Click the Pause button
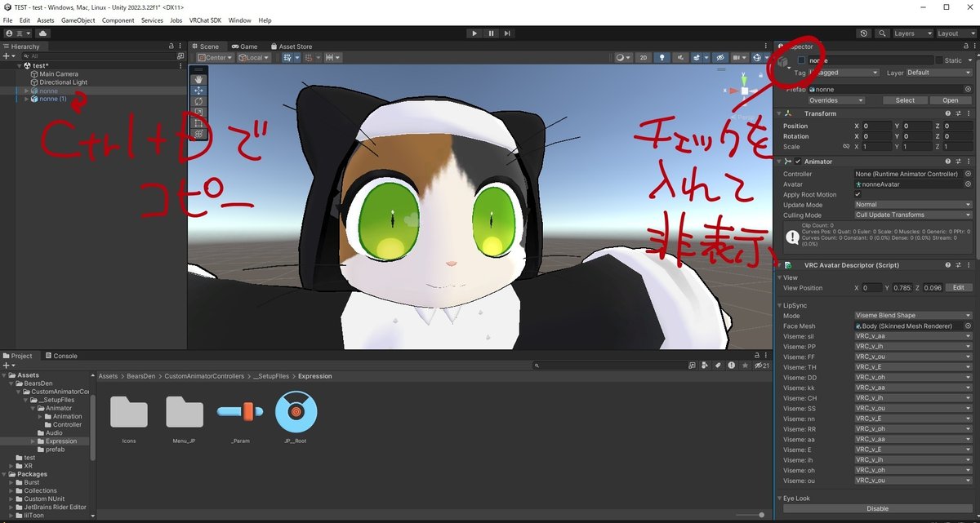 click(x=491, y=33)
